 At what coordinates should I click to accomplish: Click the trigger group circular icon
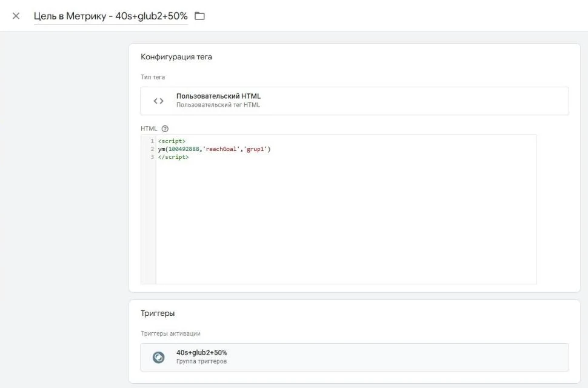click(x=159, y=357)
